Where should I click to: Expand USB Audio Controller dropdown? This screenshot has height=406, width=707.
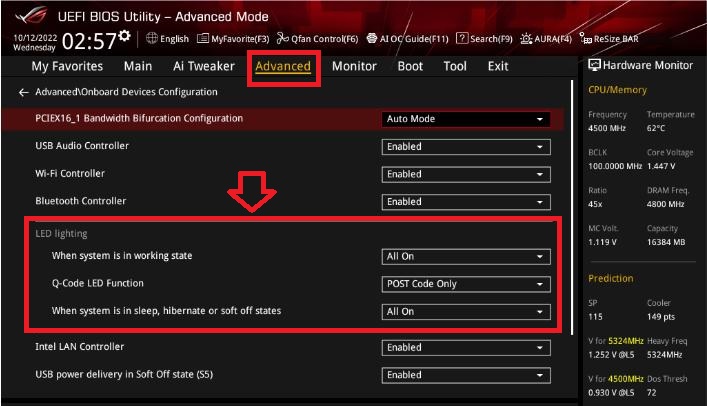(466, 147)
